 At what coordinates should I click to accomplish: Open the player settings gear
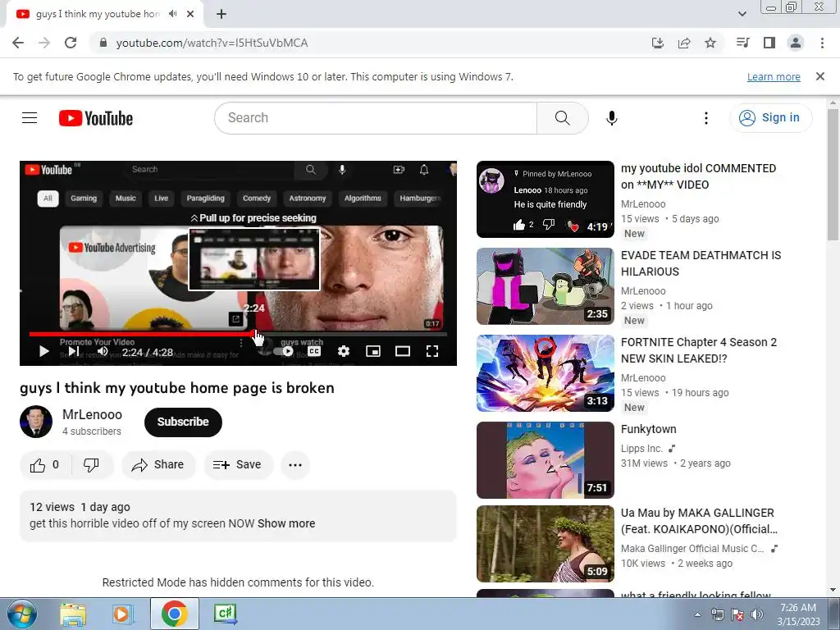(344, 351)
